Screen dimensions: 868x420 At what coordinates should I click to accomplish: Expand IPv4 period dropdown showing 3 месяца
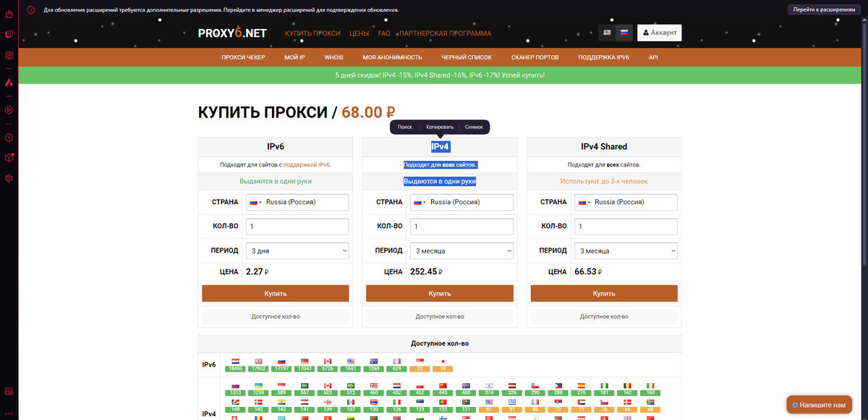tap(461, 251)
